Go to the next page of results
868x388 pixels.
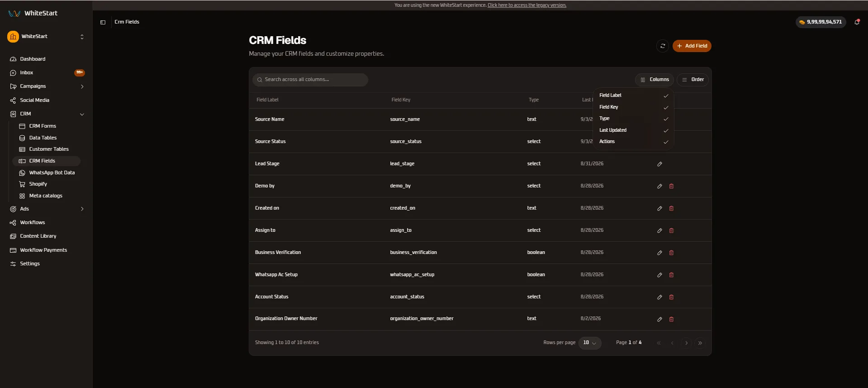click(686, 343)
